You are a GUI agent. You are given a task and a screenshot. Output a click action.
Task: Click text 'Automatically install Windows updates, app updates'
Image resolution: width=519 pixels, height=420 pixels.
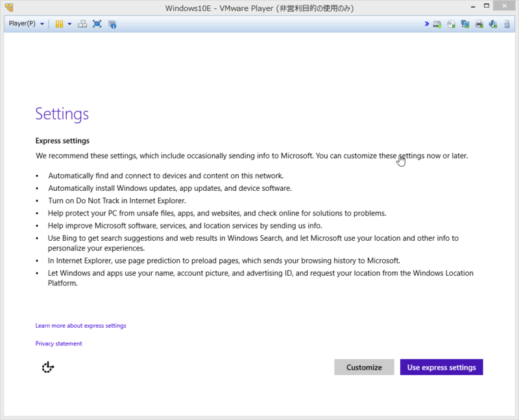[x=170, y=188]
